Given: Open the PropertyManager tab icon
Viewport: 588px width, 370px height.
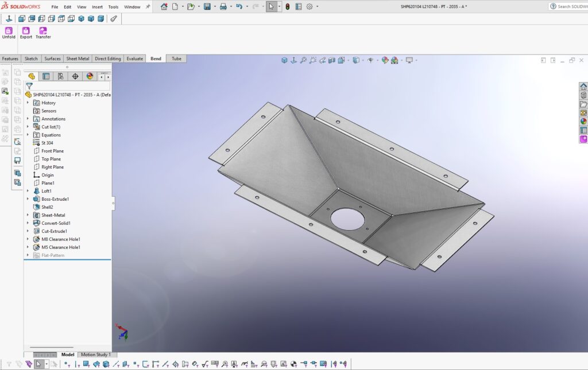Looking at the screenshot, I should (46, 76).
